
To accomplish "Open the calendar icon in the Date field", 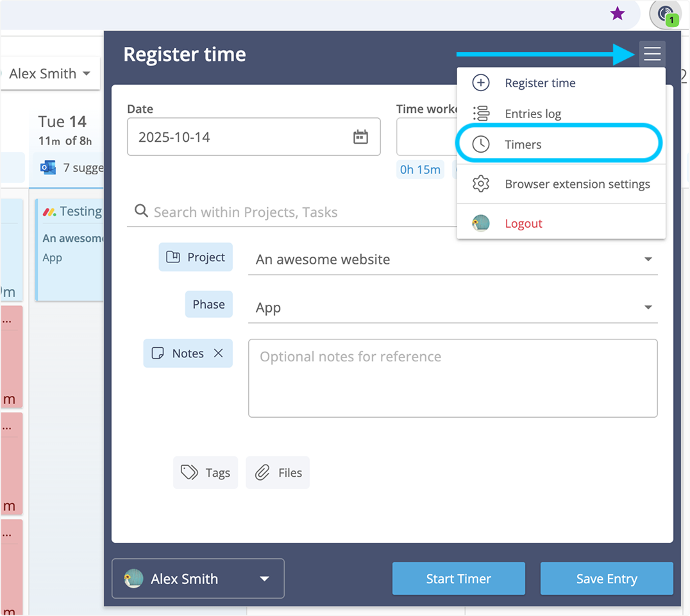I will [360, 137].
